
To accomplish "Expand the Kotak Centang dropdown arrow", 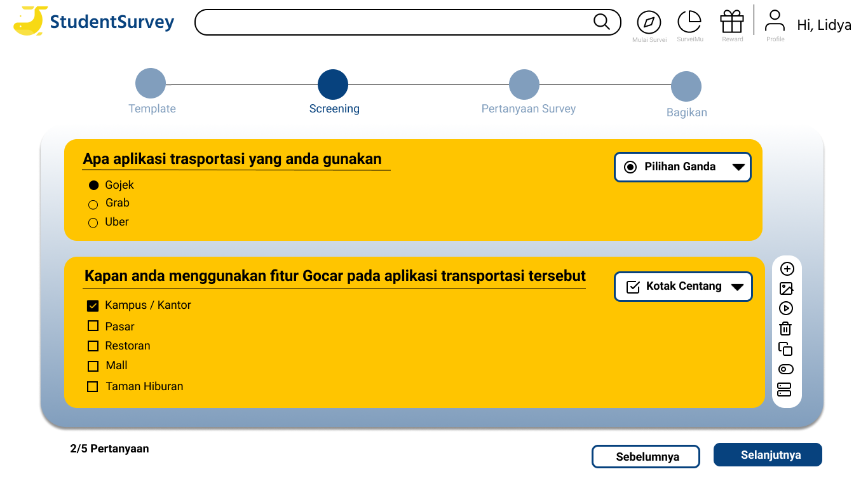I will click(737, 287).
